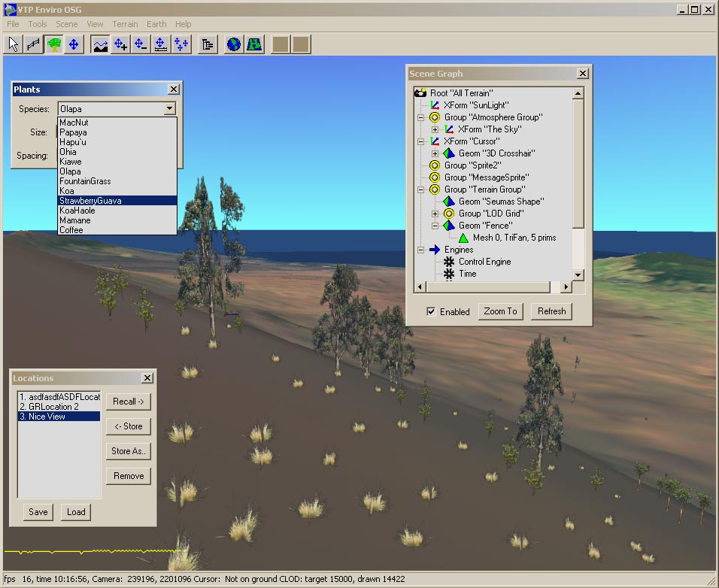Viewport: 719px width, 588px height.
Task: Choose Koa from the species list
Action: coord(67,191)
